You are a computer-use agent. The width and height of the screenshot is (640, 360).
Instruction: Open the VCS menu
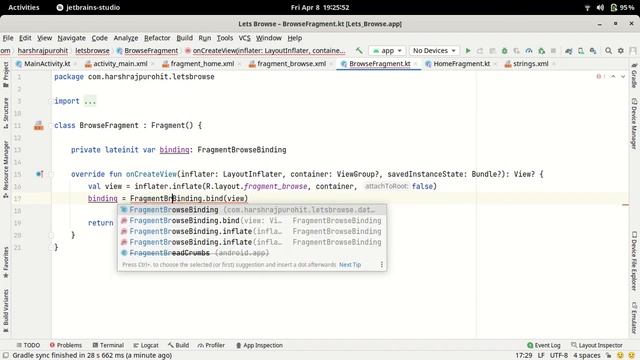(244, 38)
